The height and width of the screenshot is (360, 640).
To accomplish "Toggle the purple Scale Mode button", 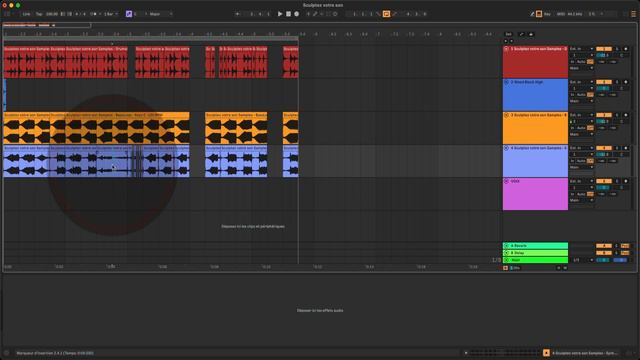I will pos(129,14).
